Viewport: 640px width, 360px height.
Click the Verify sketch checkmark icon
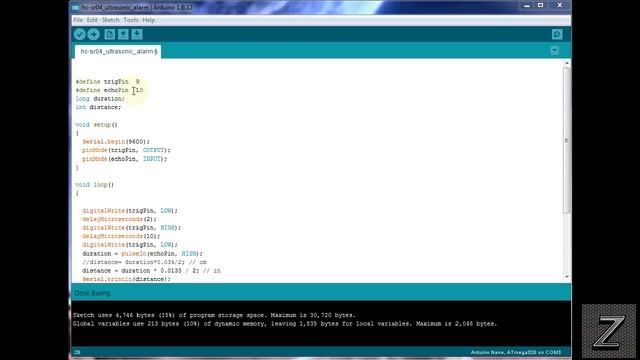click(80, 34)
